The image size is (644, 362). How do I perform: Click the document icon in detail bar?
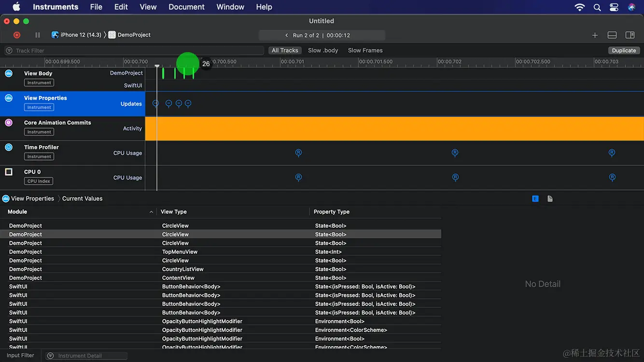coord(550,199)
